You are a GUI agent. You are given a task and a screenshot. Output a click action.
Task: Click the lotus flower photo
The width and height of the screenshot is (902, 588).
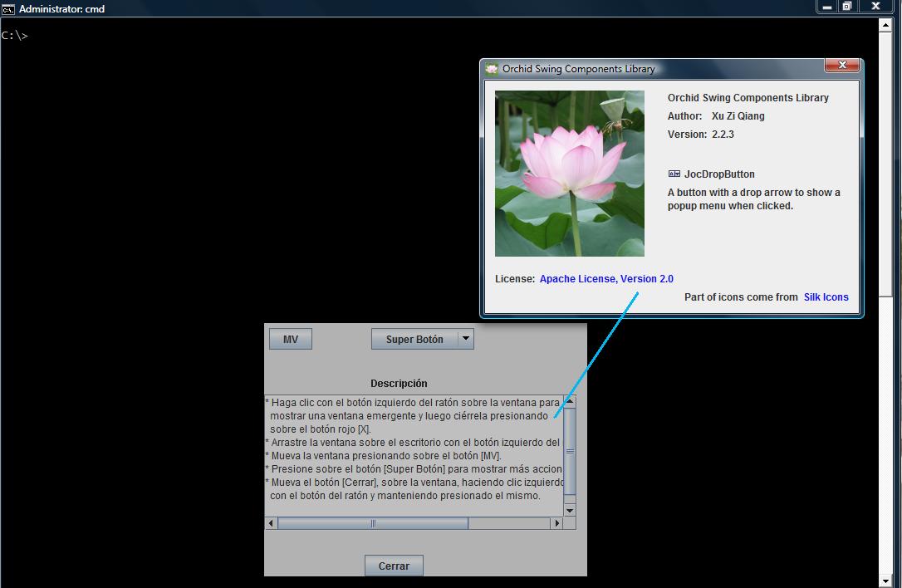pos(569,173)
